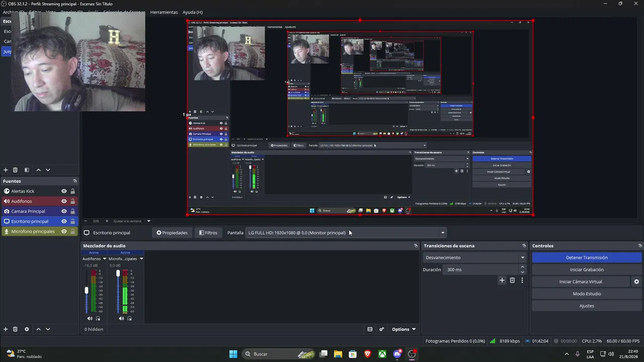Image resolution: width=644 pixels, height=362 pixels.
Task: Decrease transition duration with down arrow
Action: pyautogui.click(x=522, y=272)
